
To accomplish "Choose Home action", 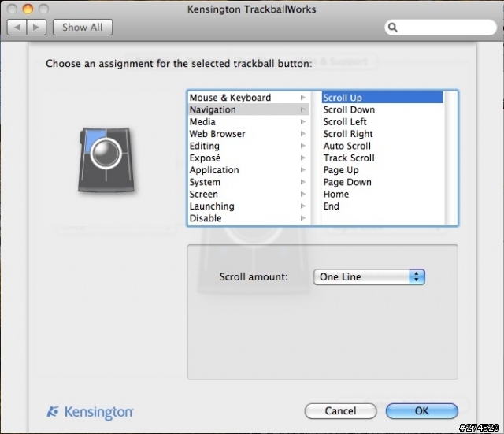I will click(383, 195).
